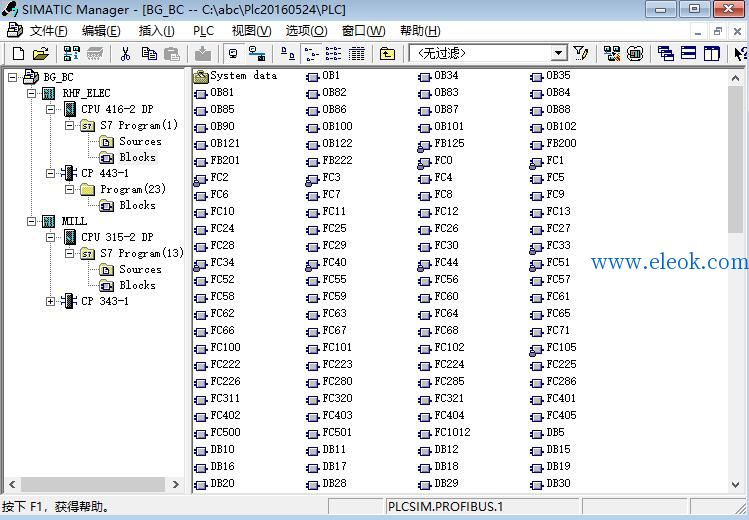Select block FC1012 icon
This screenshot has height=520, width=749.
pyautogui.click(x=425, y=434)
